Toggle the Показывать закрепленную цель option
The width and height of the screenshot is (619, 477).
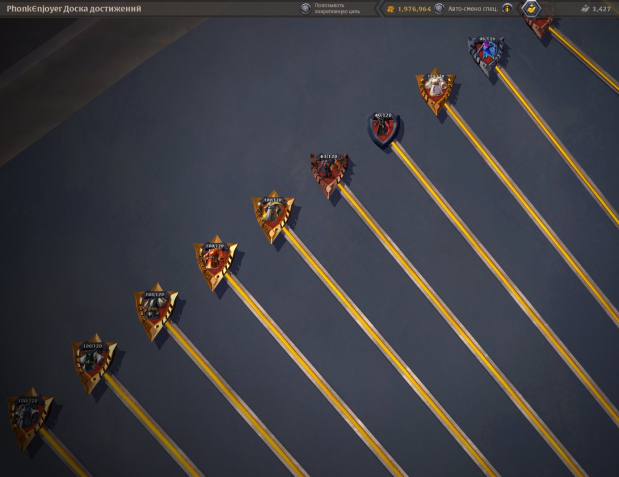click(306, 9)
